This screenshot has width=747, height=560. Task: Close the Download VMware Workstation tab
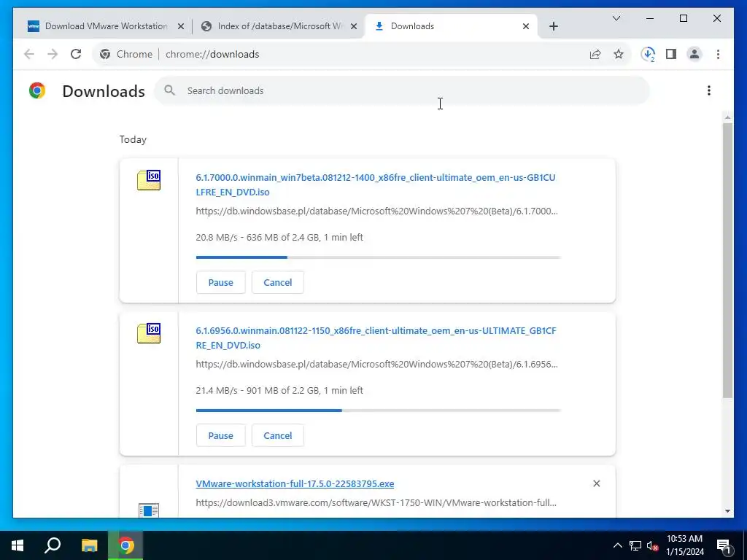181,26
